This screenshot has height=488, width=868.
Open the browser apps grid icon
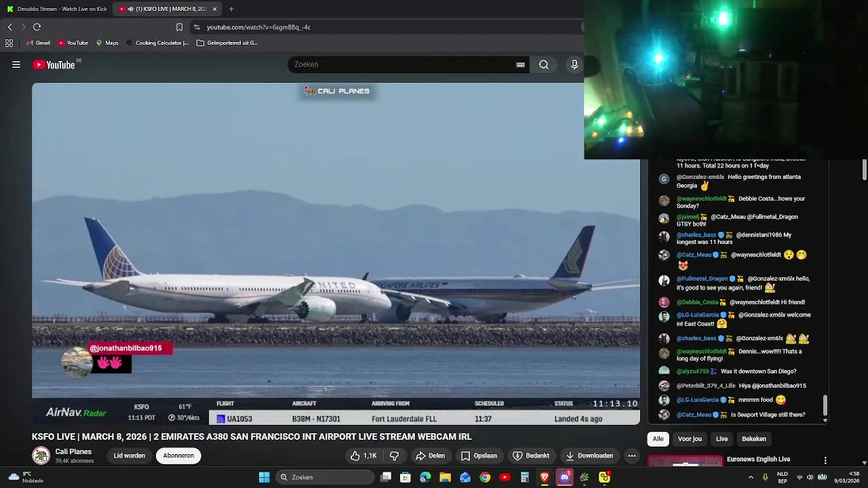click(9, 43)
